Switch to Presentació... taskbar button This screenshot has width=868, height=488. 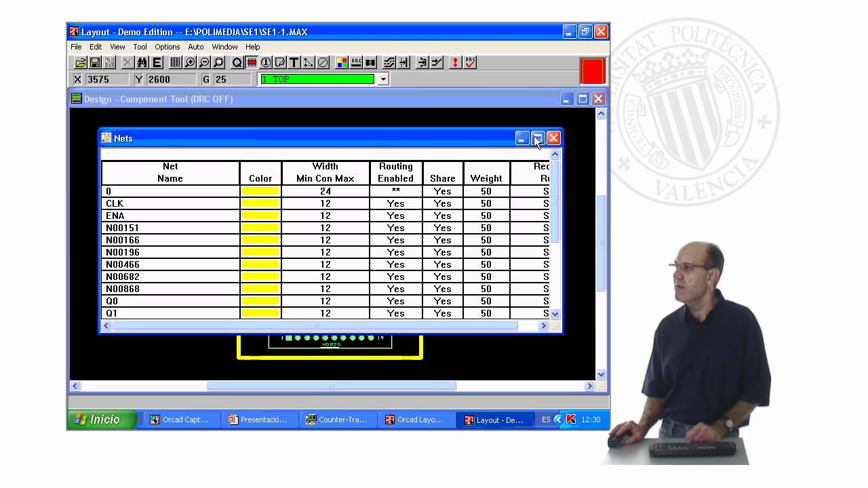[258, 420]
